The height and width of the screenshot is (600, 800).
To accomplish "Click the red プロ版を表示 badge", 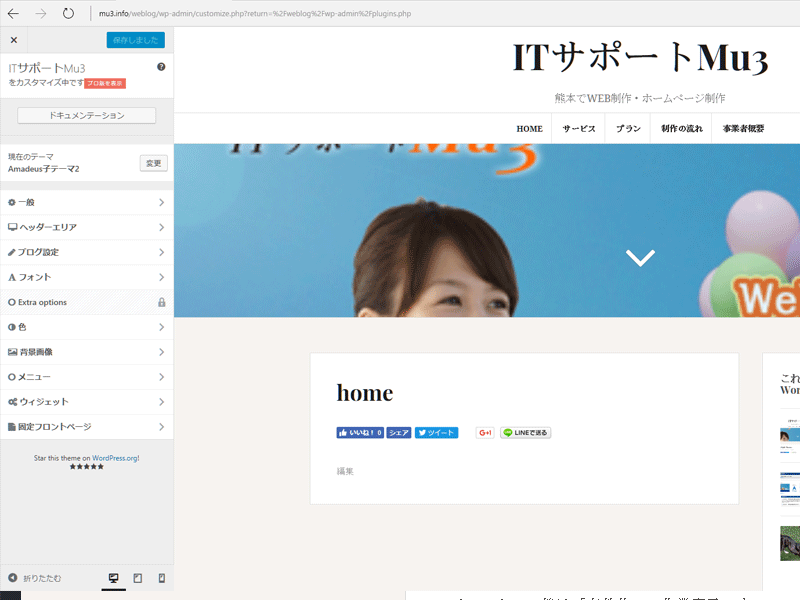I will pyautogui.click(x=105, y=83).
